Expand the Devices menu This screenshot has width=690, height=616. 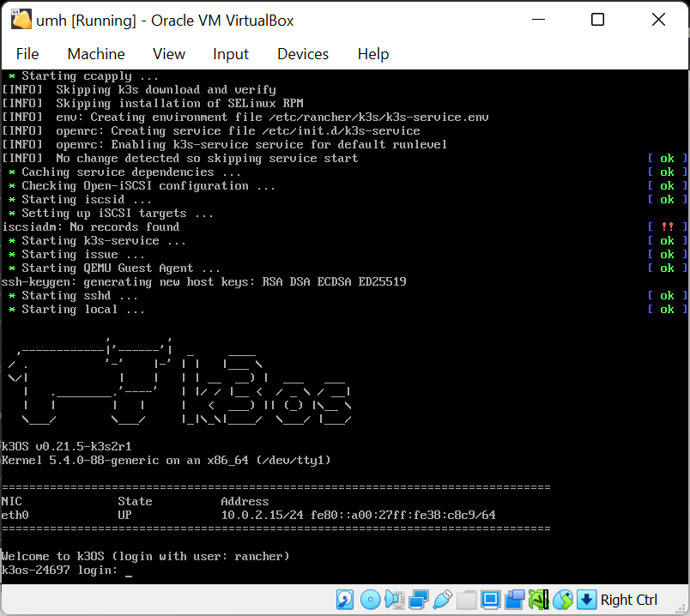point(303,54)
